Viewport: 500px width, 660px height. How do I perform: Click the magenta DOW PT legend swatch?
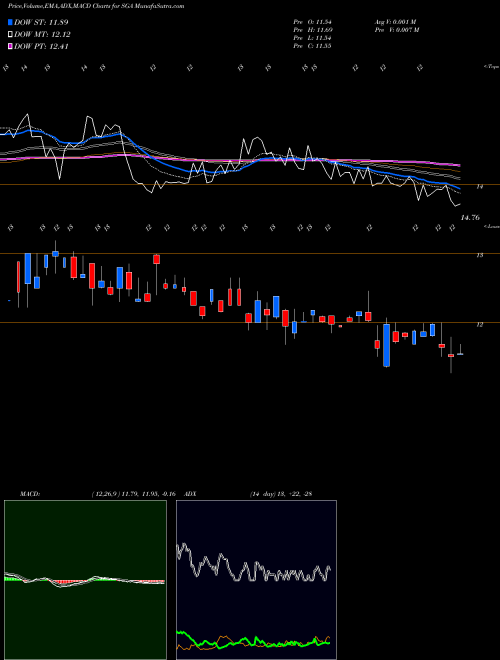pos(11,46)
